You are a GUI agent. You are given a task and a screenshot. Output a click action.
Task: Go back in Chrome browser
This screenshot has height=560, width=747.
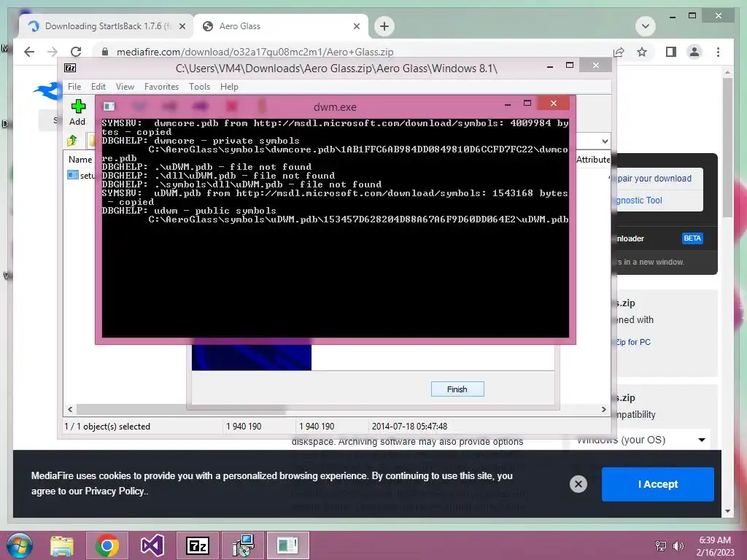click(29, 52)
